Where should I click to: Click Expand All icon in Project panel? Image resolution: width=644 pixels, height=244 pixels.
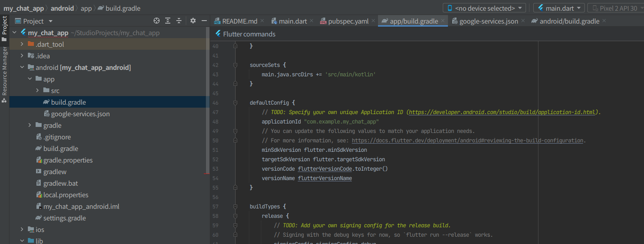pos(168,21)
